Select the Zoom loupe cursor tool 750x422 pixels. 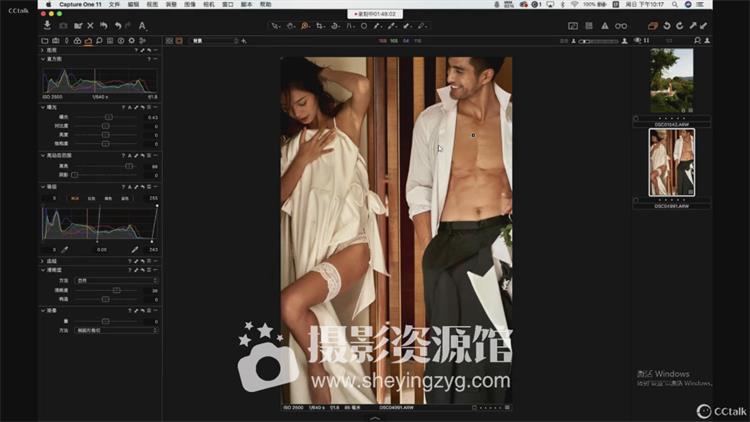(305, 25)
